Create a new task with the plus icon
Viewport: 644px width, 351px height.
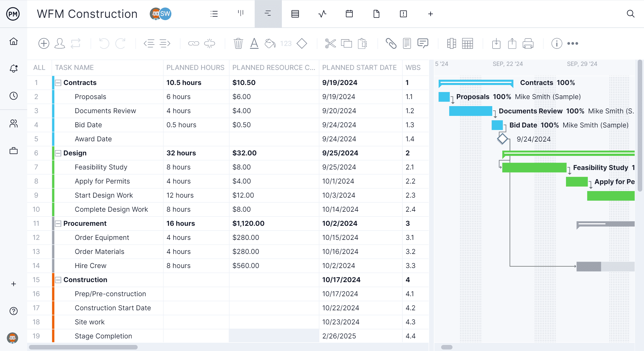pos(44,43)
